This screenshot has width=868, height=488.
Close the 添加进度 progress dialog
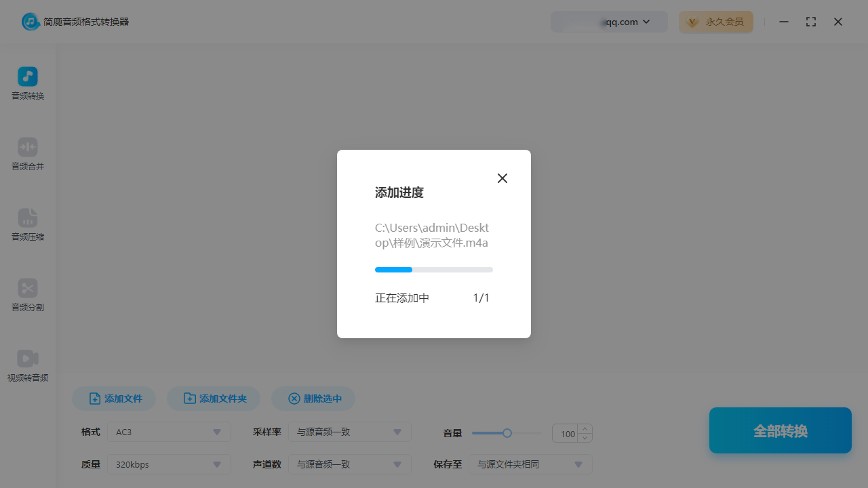502,178
